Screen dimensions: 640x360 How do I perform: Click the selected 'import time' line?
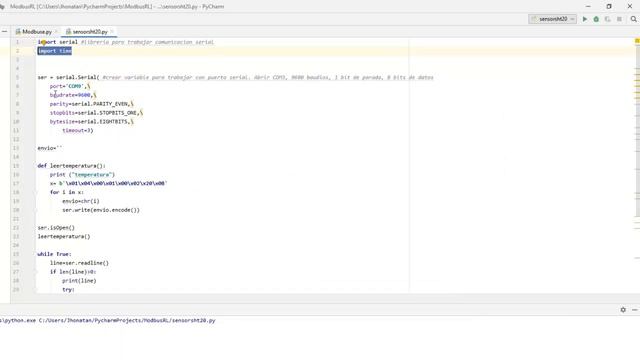point(55,51)
